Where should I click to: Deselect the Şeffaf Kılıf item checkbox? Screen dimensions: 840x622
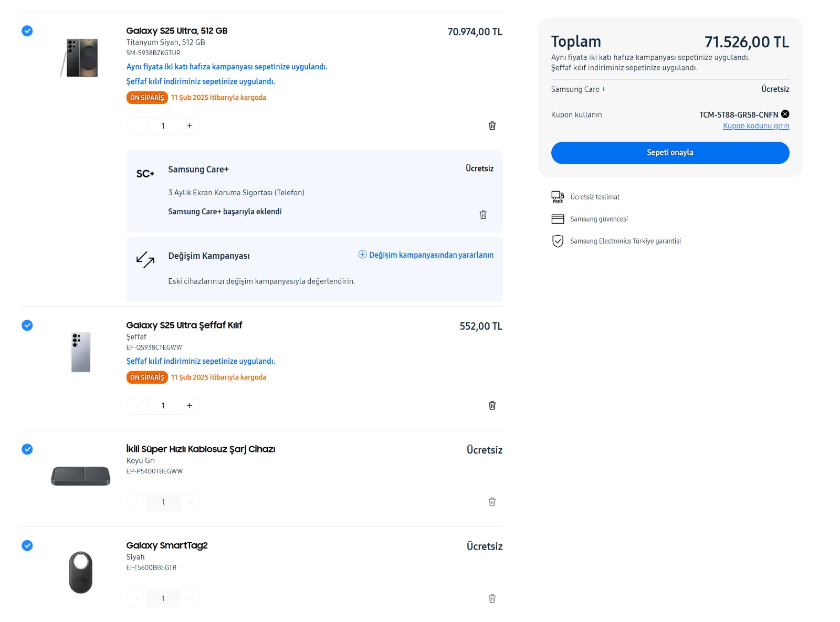point(27,325)
